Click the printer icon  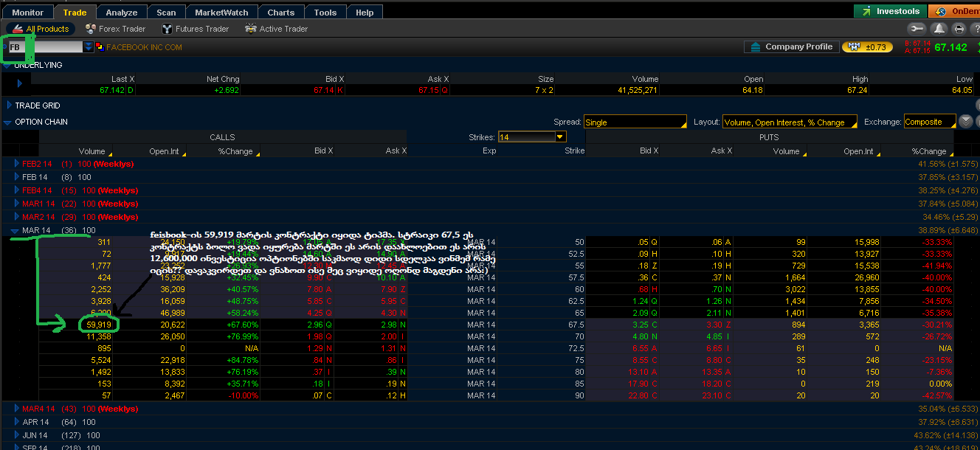(x=959, y=29)
